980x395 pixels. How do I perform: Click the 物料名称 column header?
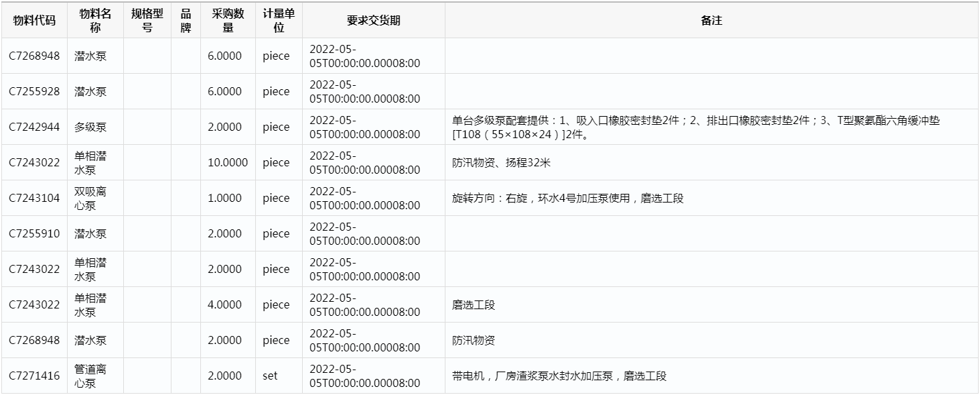pos(95,20)
